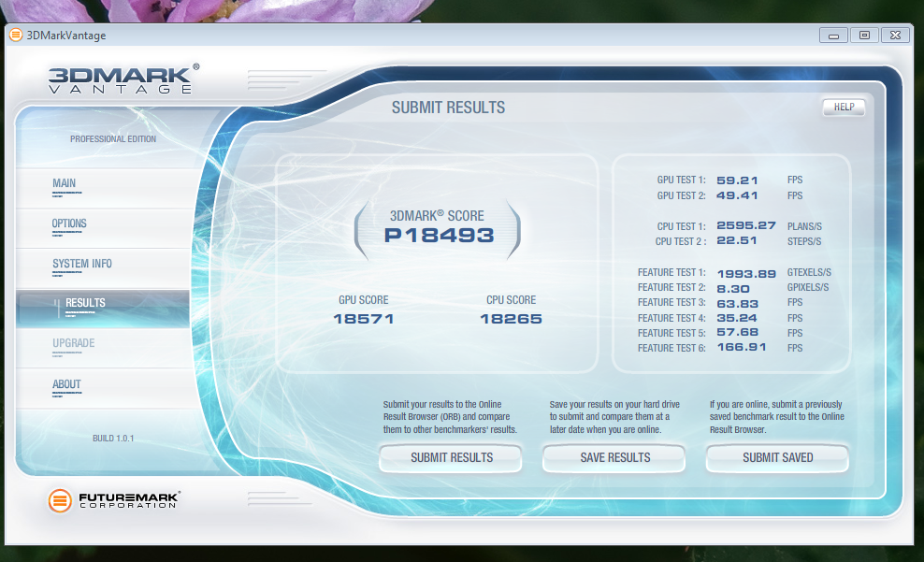Screen dimensions: 924x562
Task: Click GPU Test 2 value 49.41
Action: click(x=737, y=195)
